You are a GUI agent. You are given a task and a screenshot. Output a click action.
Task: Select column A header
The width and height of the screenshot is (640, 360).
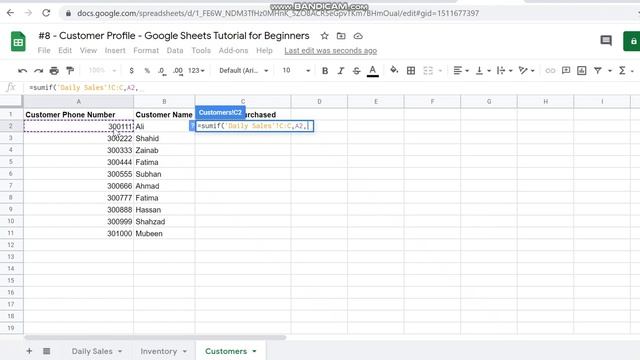coord(78,101)
